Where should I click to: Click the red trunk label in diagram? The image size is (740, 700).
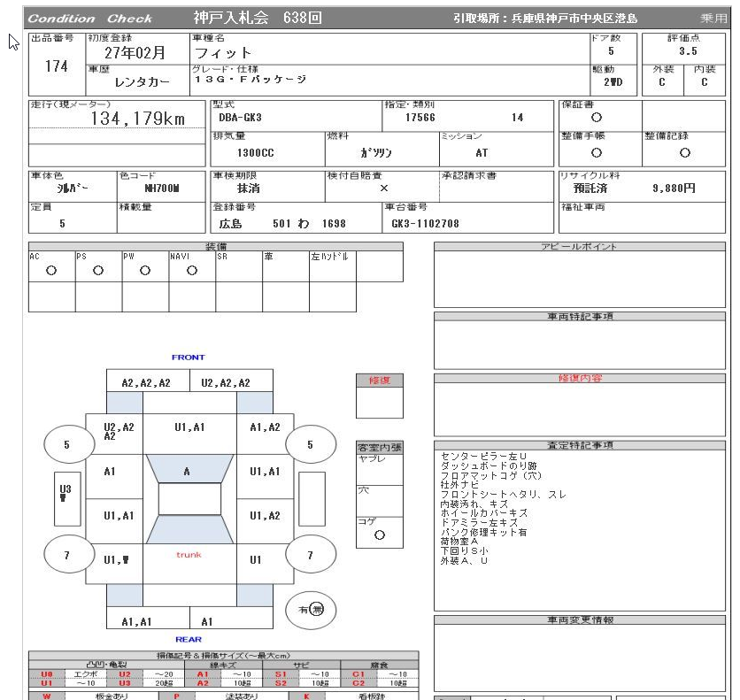pyautogui.click(x=189, y=555)
